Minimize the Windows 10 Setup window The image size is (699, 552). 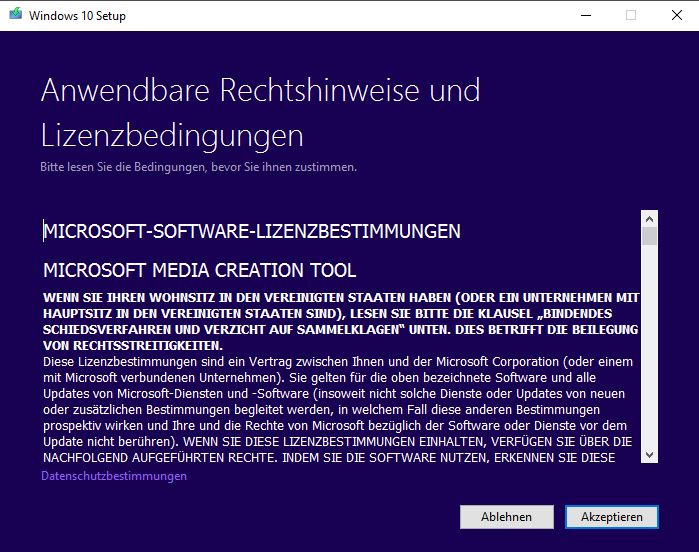pyautogui.click(x=586, y=15)
